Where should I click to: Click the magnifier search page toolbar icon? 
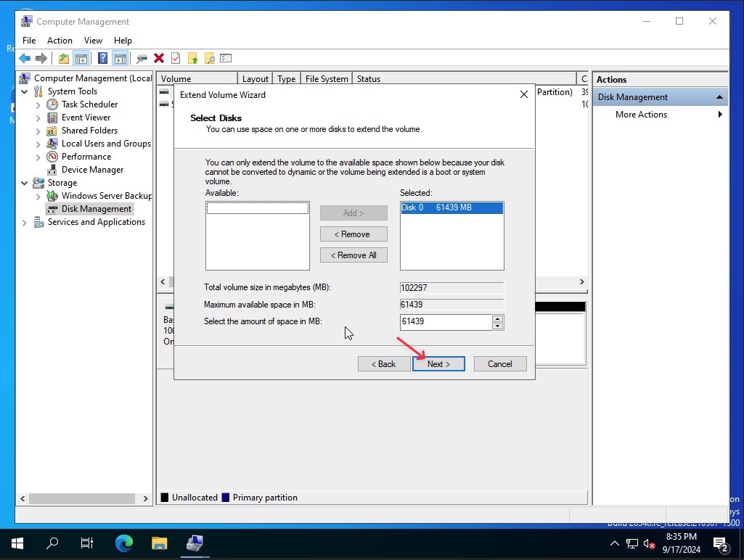pyautogui.click(x=209, y=58)
